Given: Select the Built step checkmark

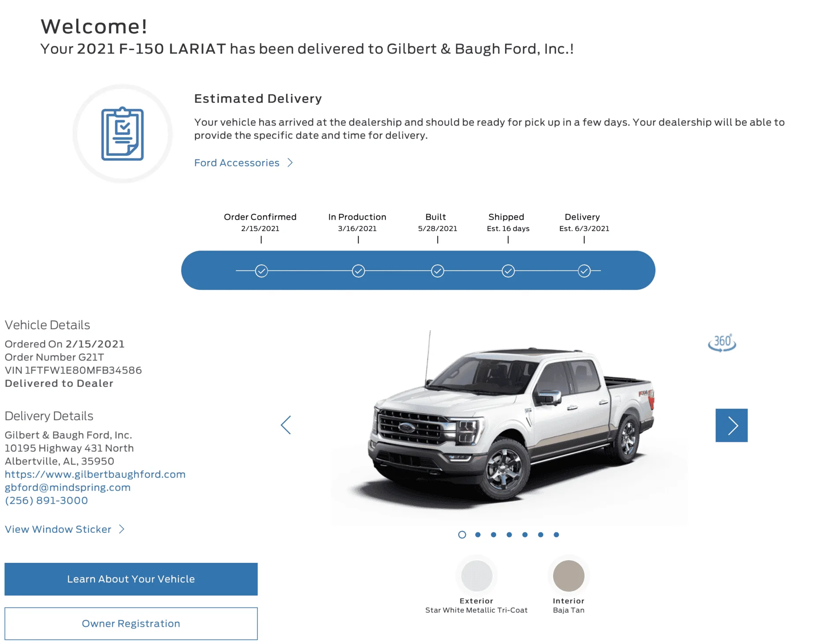Looking at the screenshot, I should [438, 271].
